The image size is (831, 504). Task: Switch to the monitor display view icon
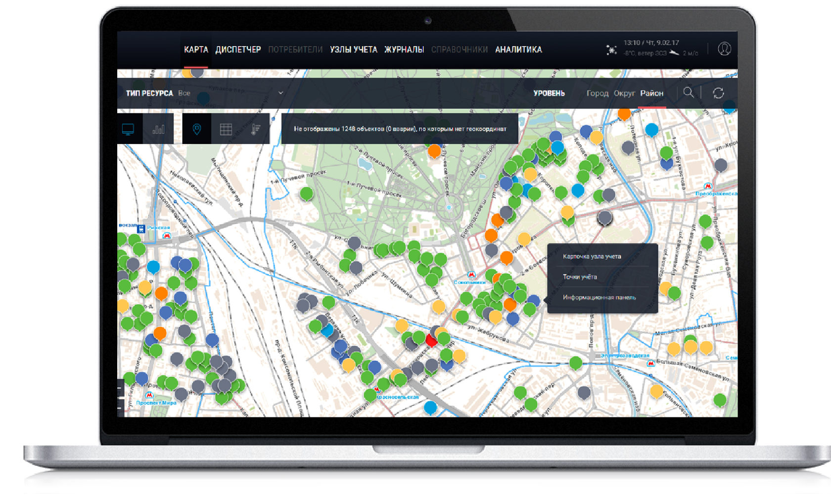point(128,129)
